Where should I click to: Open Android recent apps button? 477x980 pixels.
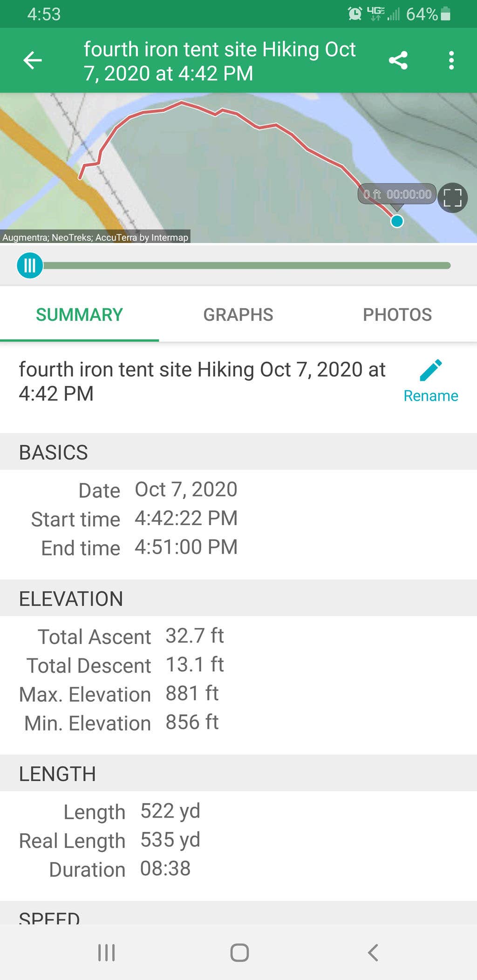tap(107, 953)
